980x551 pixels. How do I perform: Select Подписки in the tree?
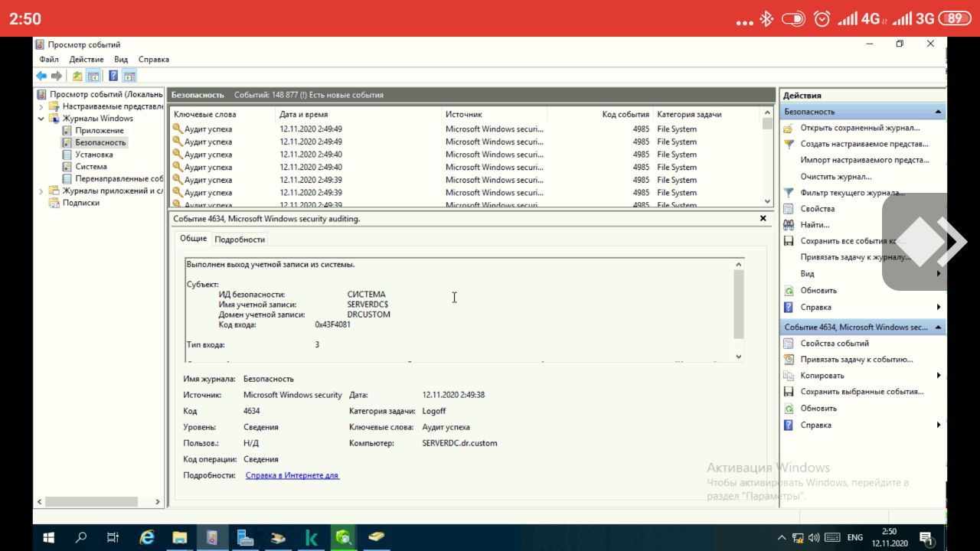[x=81, y=203]
